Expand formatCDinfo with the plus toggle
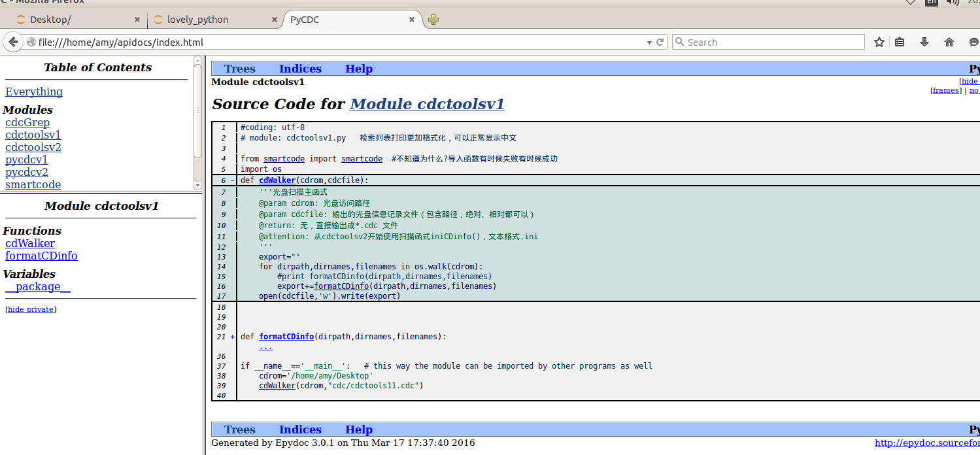 point(233,337)
